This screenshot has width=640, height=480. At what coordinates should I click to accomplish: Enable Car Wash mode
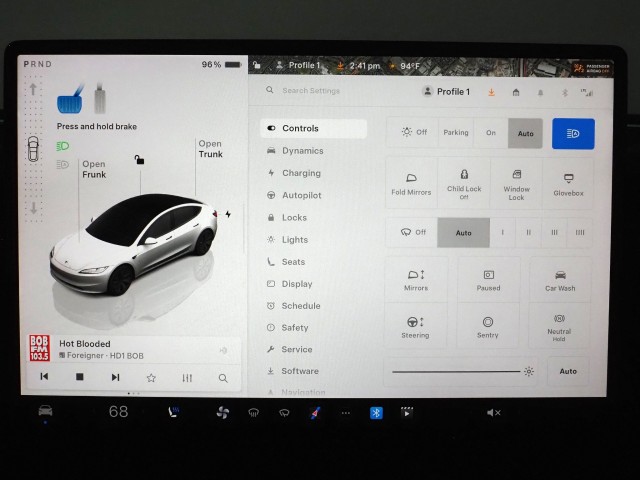tap(560, 280)
